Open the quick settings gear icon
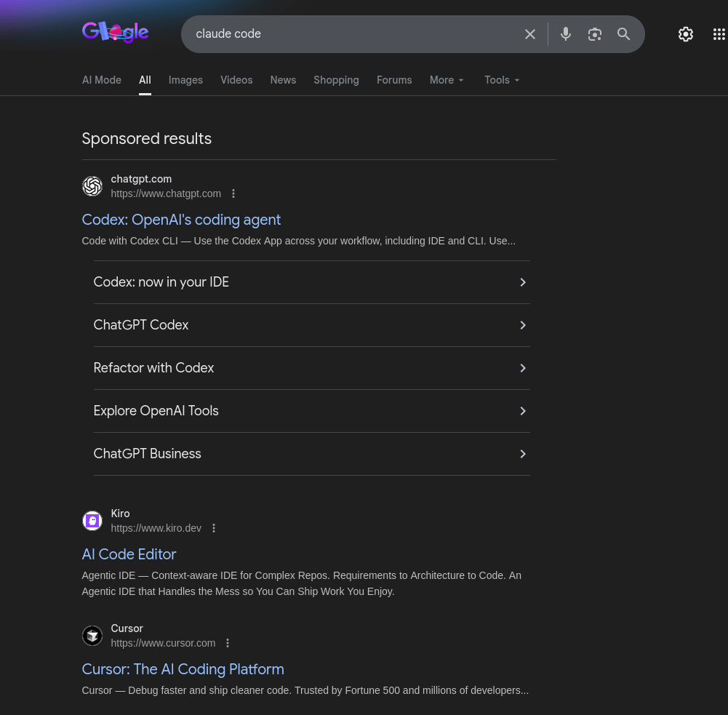The width and height of the screenshot is (728, 715). 685,34
